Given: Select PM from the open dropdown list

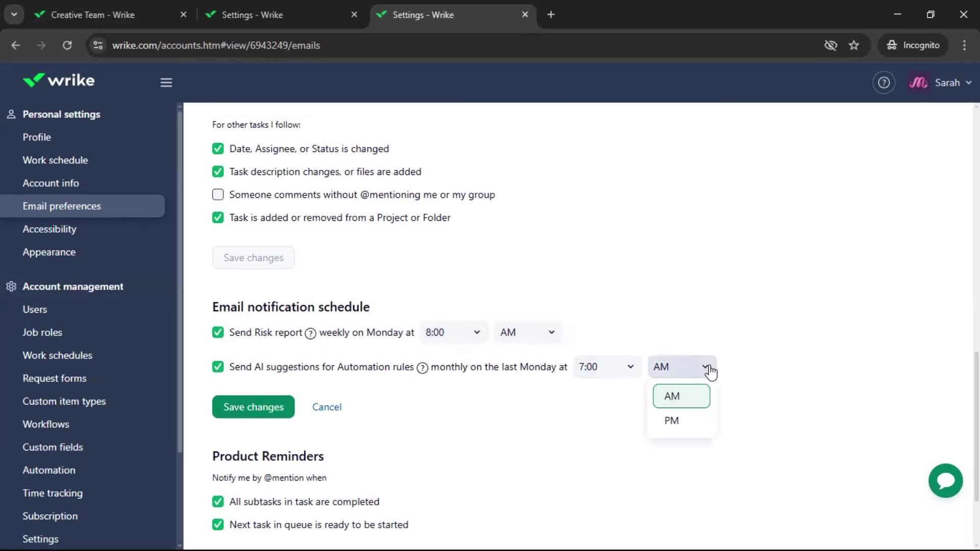Looking at the screenshot, I should 681,420.
